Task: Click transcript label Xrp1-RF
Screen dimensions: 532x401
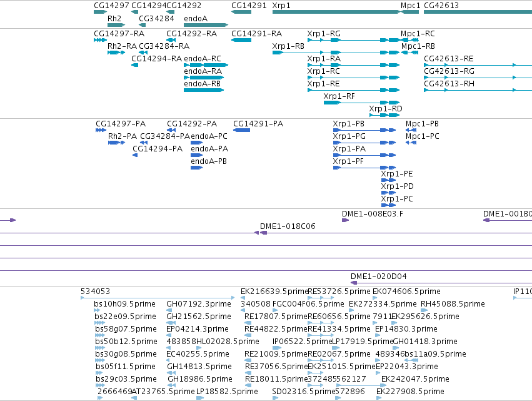Action: 339,97
